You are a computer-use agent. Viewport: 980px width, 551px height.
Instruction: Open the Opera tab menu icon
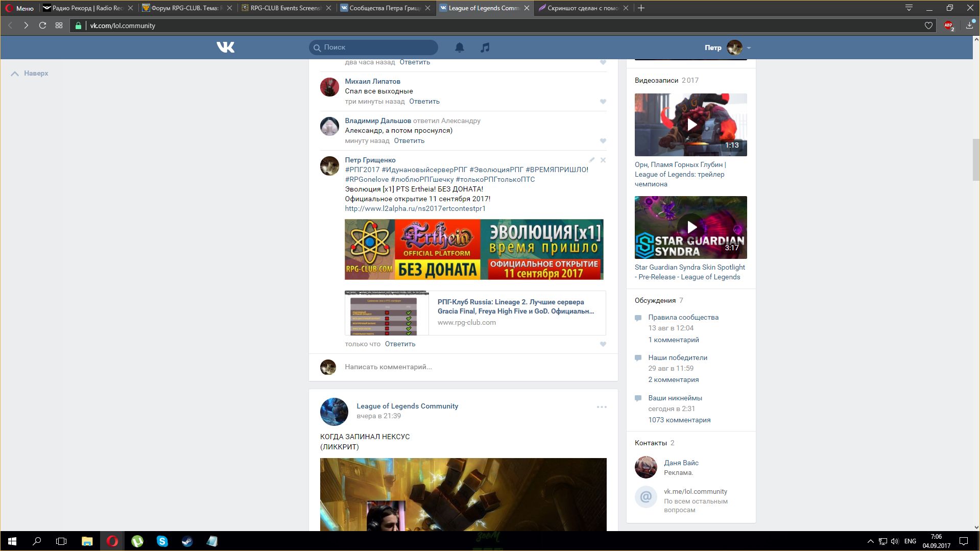coord(909,8)
